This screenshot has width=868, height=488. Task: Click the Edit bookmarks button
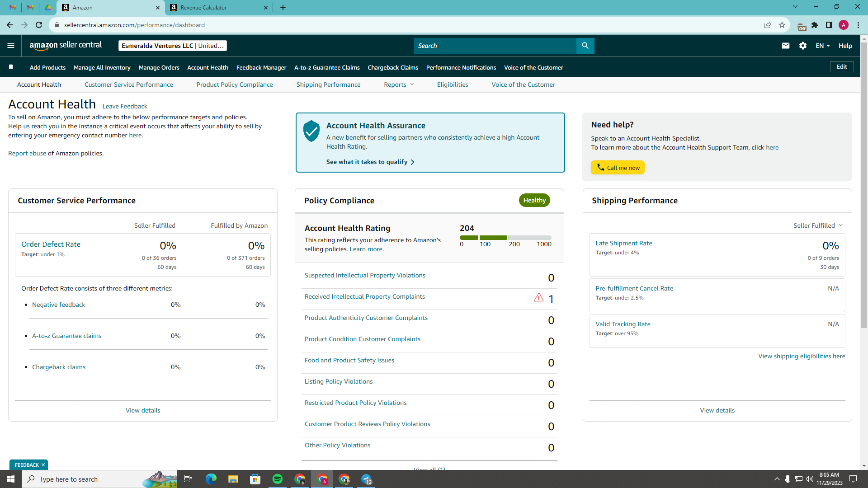click(x=842, y=67)
